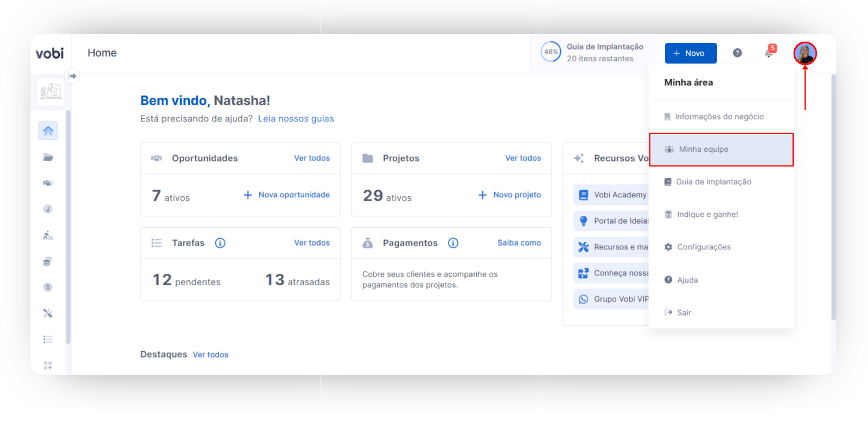Click the list icon in the Tarefas header
Image resolution: width=868 pixels, height=423 pixels.
[x=157, y=243]
